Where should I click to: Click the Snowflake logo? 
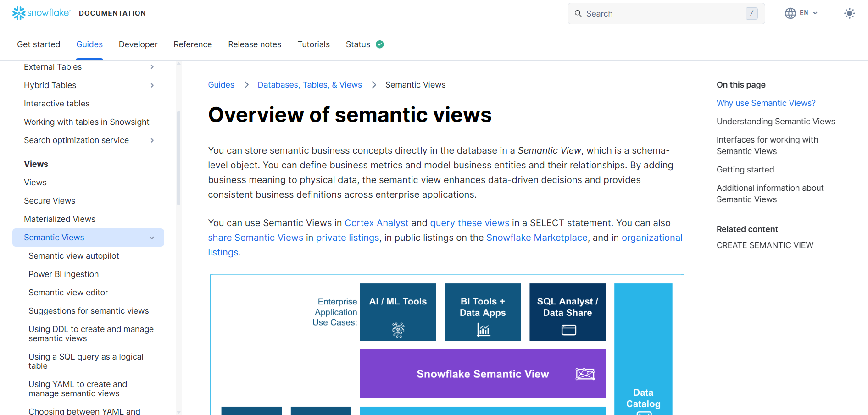[x=41, y=13]
